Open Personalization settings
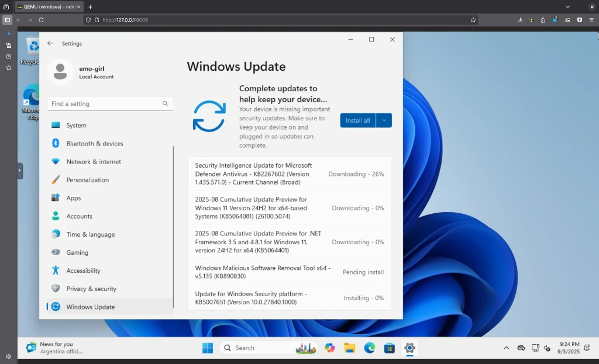The image size is (599, 364). [x=110, y=180]
